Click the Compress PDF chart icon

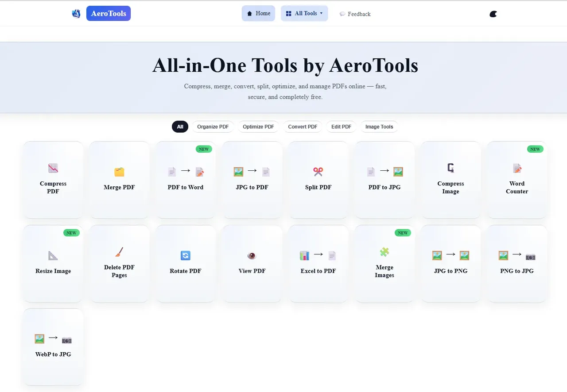(x=53, y=168)
